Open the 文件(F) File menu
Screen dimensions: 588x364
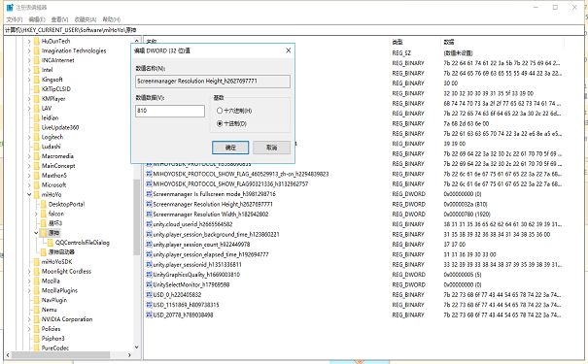[x=15, y=19]
